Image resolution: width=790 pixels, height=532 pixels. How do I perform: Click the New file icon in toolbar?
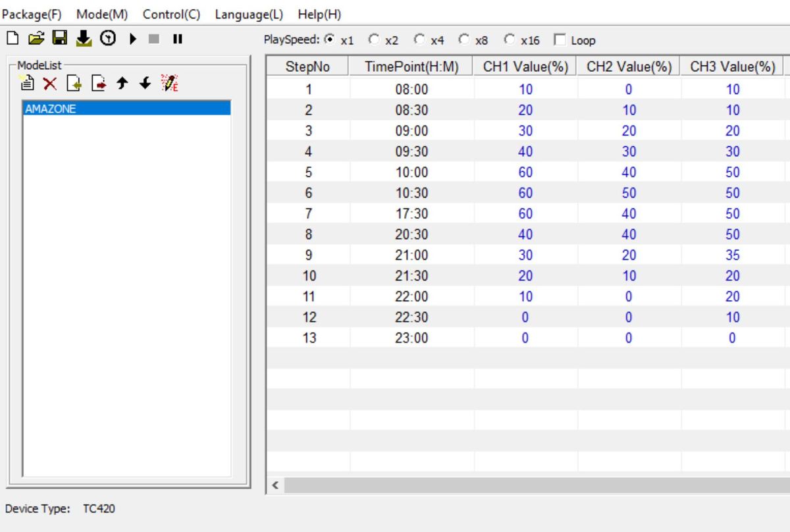click(11, 40)
